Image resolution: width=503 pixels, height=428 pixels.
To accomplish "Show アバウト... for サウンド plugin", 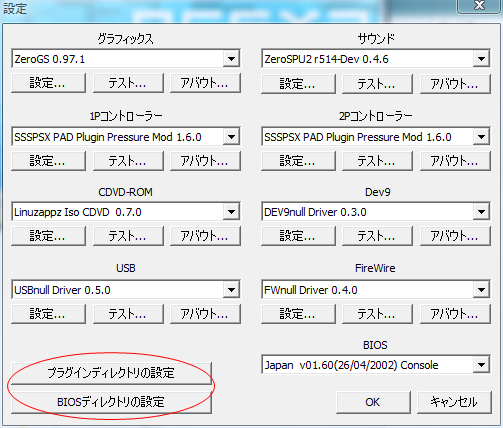I will pyautogui.click(x=455, y=84).
